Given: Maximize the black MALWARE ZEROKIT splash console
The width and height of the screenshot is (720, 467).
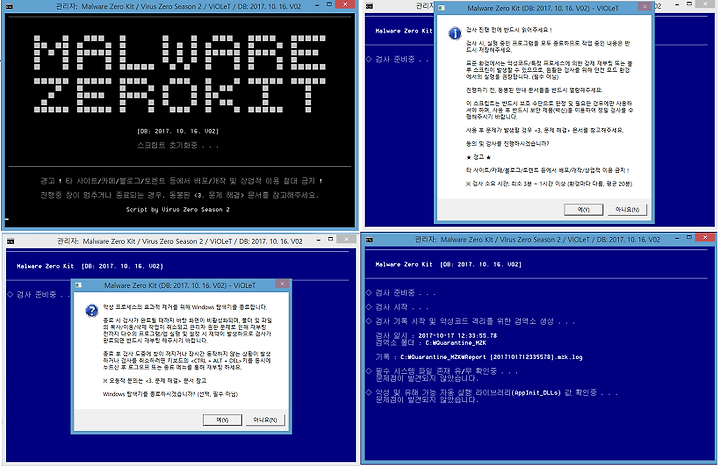Looking at the screenshot, I should click(329, 5).
